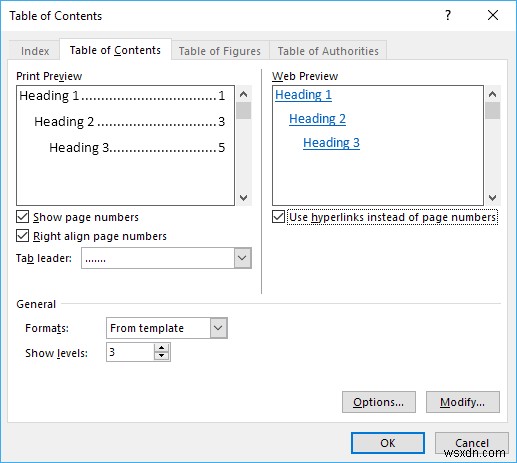Increase Show levels with up spinner arrow
The height and width of the screenshot is (463, 517).
tap(162, 348)
